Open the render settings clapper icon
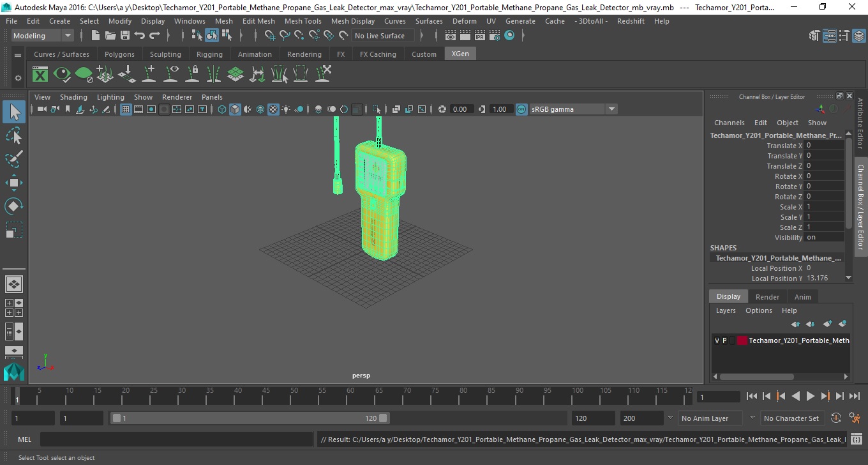This screenshot has height=465, width=868. [x=495, y=36]
